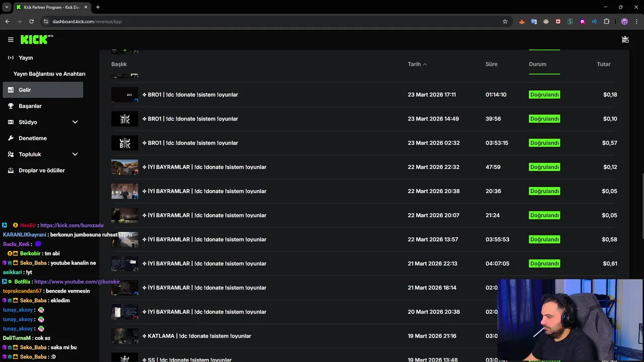Reload the page
Viewport: 644px width, 362px height.
pos(31,22)
